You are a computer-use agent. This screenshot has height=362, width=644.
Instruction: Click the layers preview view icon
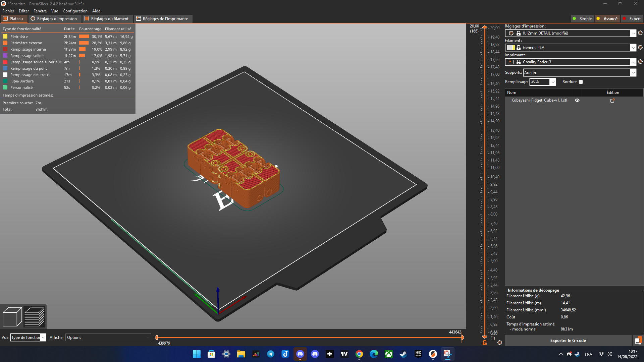pyautogui.click(x=34, y=316)
